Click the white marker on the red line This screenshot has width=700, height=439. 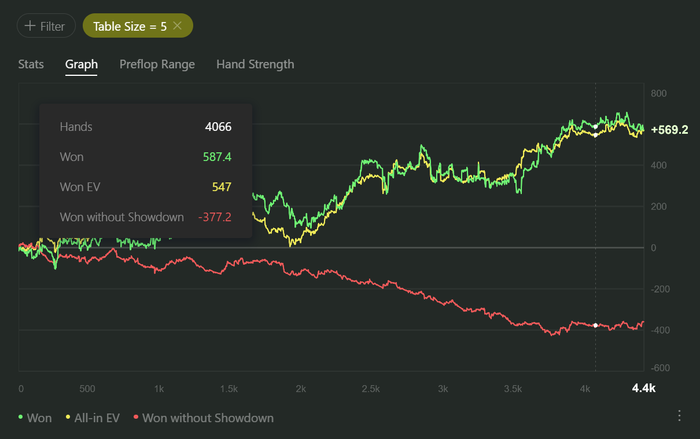(595, 325)
